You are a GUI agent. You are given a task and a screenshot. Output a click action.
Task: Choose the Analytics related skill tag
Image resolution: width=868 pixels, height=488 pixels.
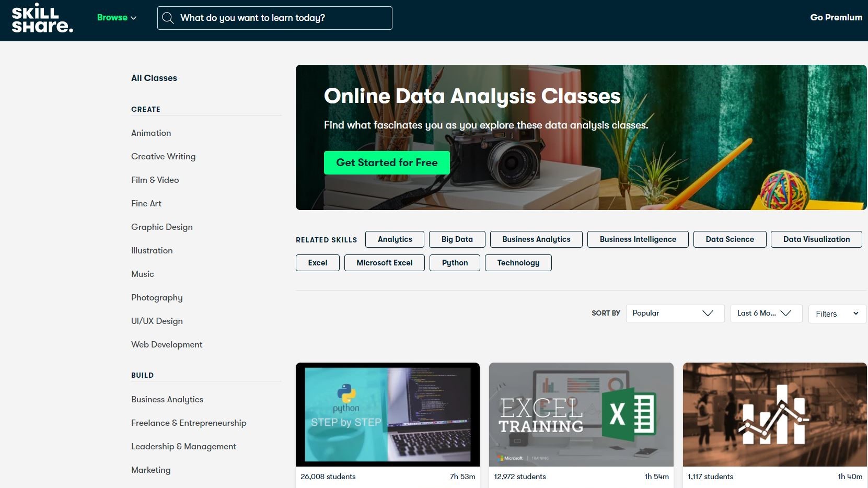(395, 239)
